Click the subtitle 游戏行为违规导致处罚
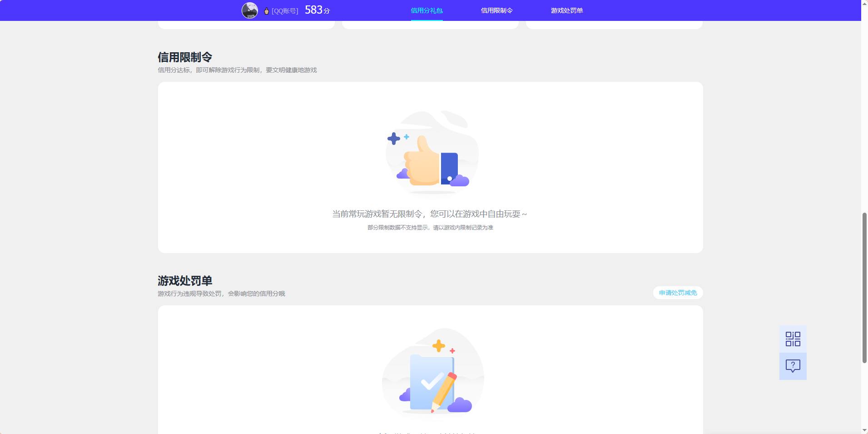The width and height of the screenshot is (868, 434). 190,294
